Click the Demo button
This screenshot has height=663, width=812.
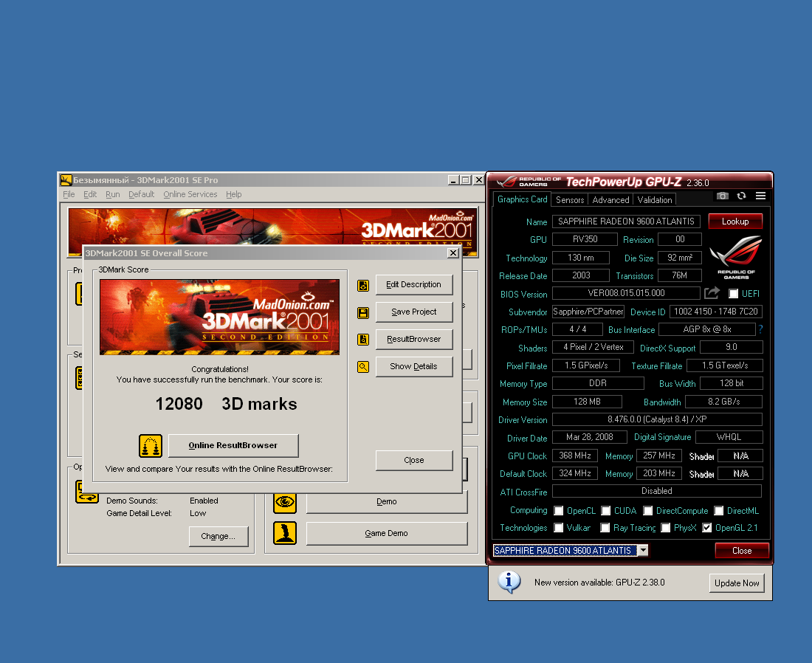click(x=386, y=501)
